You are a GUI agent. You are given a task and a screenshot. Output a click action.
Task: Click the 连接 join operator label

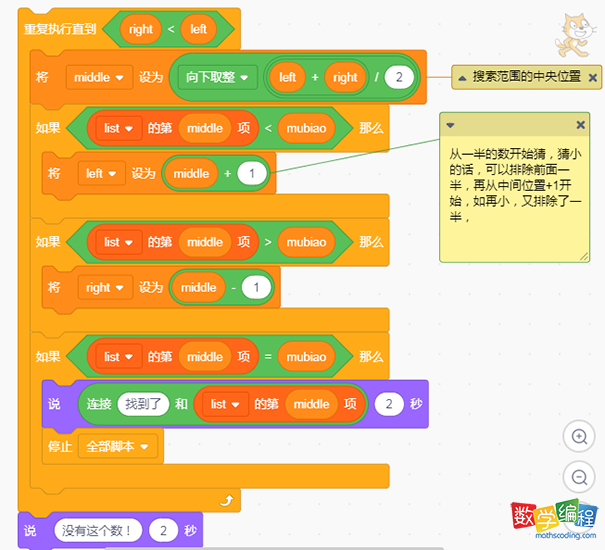click(x=99, y=404)
